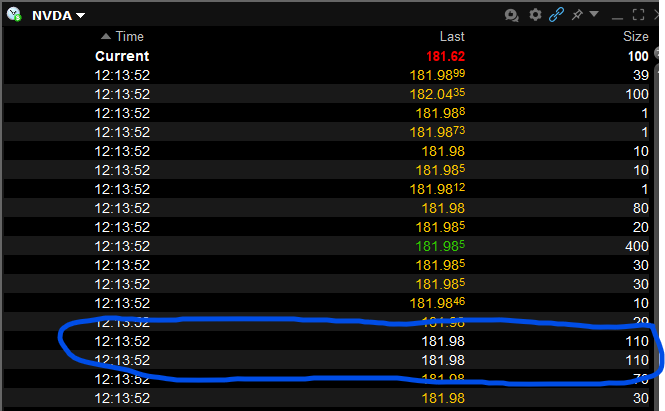
Task: Click the vertical scrollbar on right edge
Action: coord(659,200)
